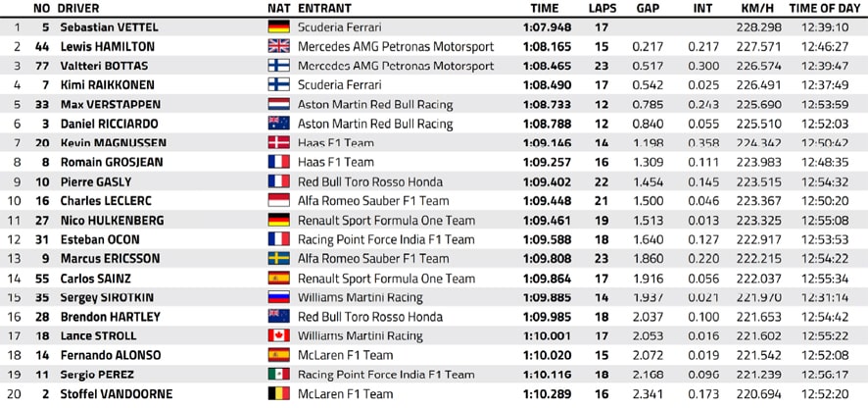This screenshot has height=408, width=868.
Task: Open Scuderia Ferrari entrant for Raikkonen
Action: coord(339,84)
